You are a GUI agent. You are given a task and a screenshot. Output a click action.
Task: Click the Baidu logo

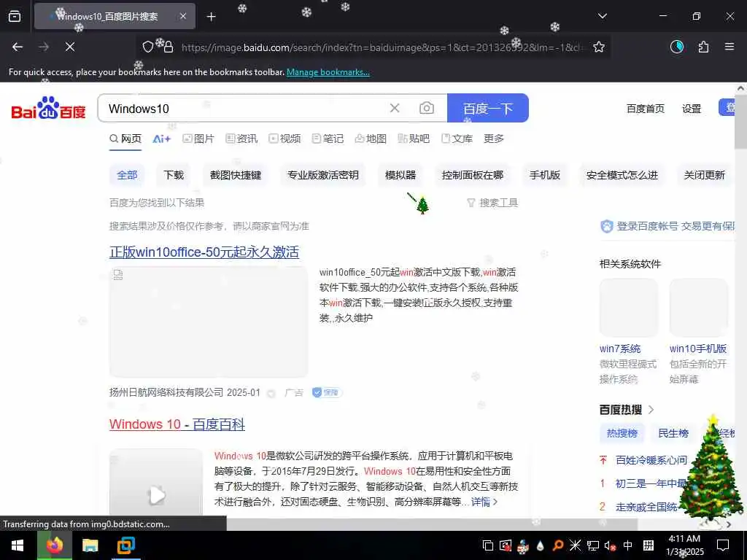48,108
